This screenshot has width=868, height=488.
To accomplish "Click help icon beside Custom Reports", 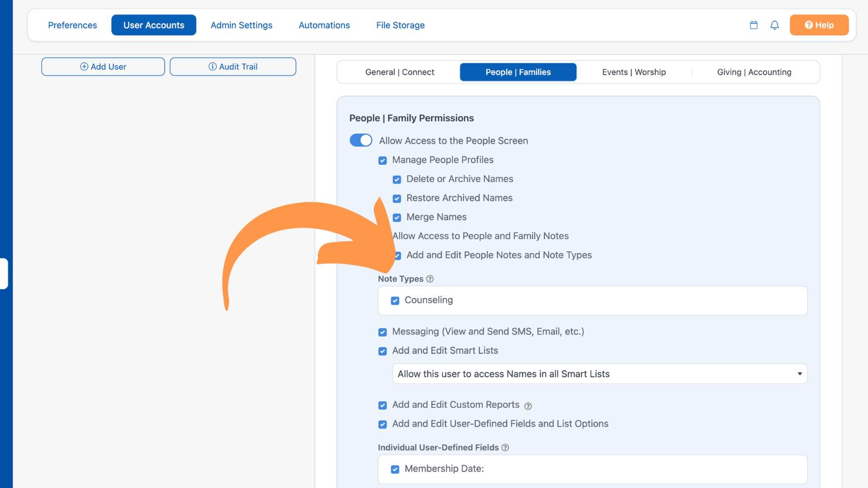I will (528, 406).
